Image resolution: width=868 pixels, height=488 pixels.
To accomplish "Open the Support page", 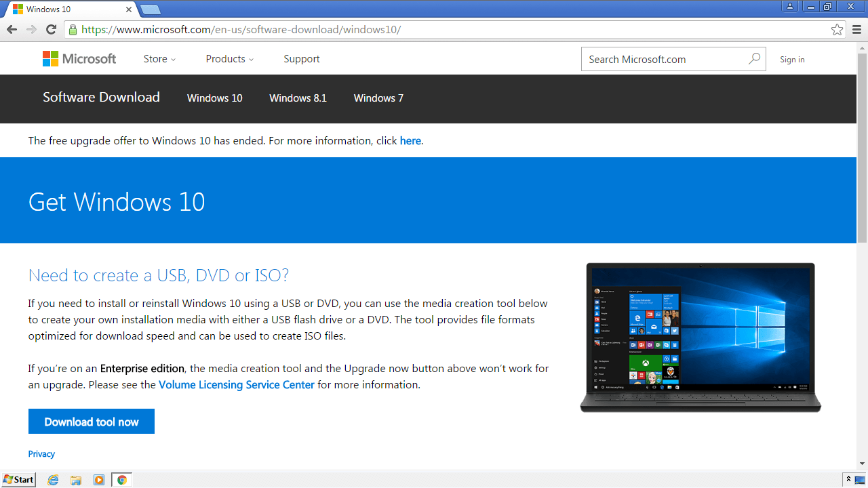I will point(302,59).
